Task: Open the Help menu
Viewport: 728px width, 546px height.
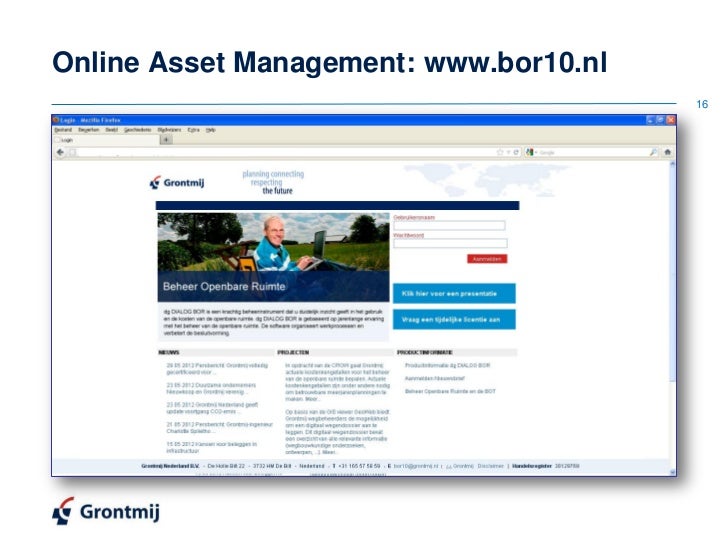Action: 211,130
